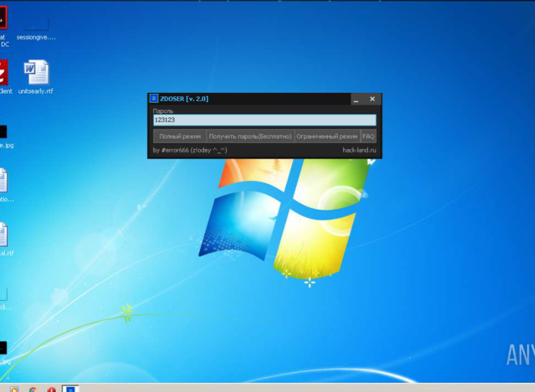Open the Acrobat Reader DC desktop shortcut
Viewport: 535px width, 392px height.
pyautogui.click(x=2, y=19)
